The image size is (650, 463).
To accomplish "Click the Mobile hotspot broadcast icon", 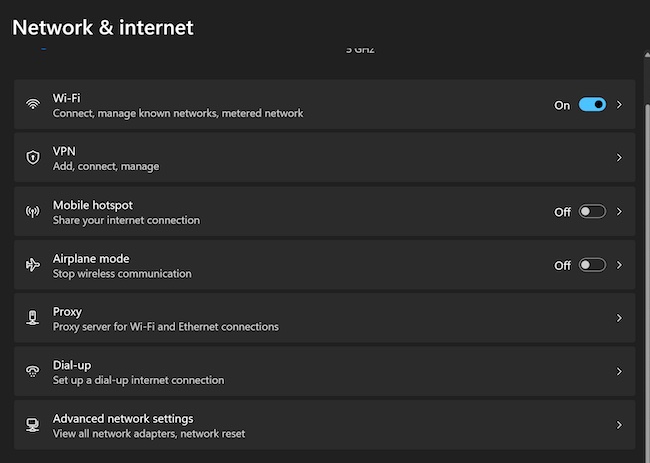I will click(x=33, y=212).
